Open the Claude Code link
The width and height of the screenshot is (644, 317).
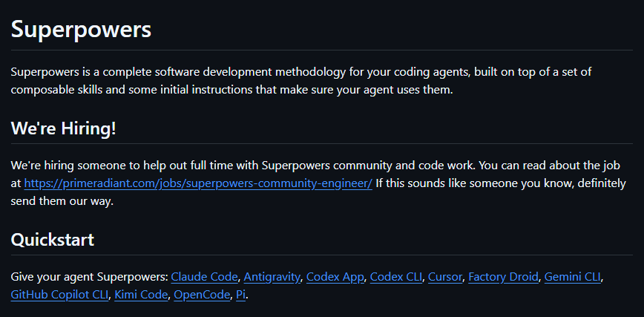click(x=204, y=277)
